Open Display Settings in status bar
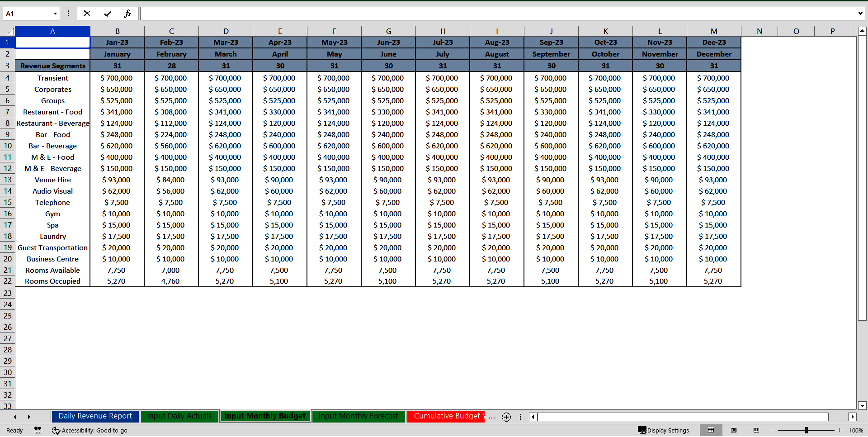 click(x=663, y=430)
